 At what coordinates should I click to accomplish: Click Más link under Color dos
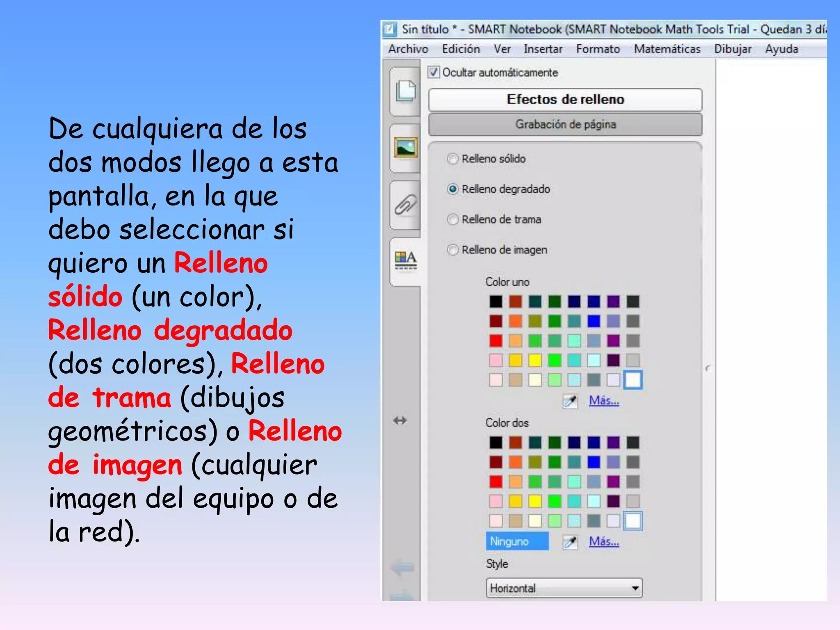click(x=604, y=541)
